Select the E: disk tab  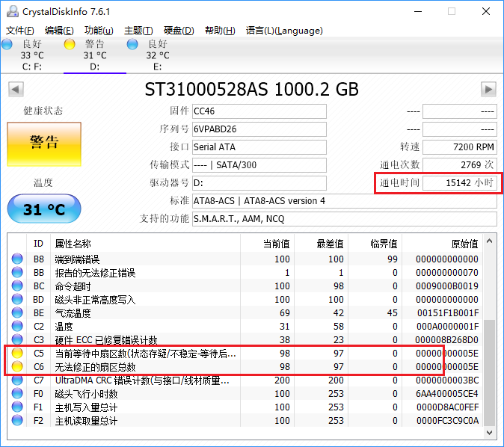(158, 55)
